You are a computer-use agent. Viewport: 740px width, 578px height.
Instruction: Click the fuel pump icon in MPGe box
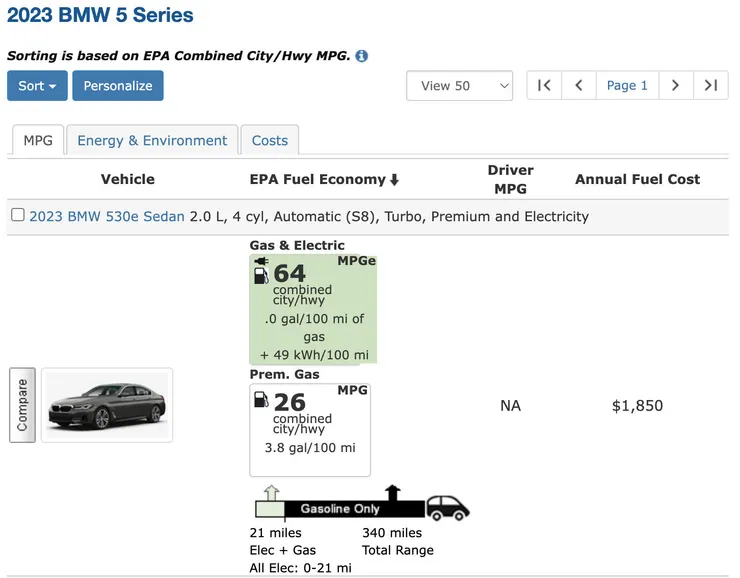tap(261, 276)
